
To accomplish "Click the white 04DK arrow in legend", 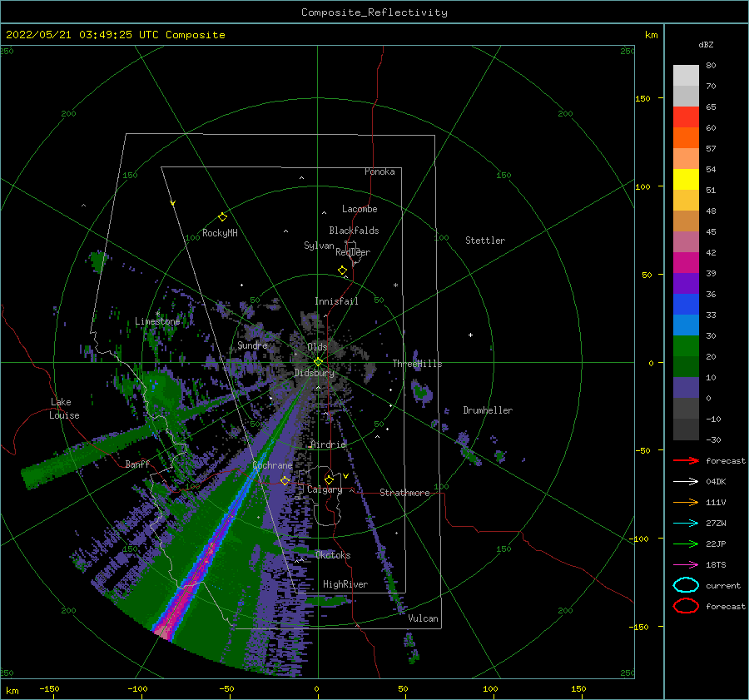I will point(686,482).
